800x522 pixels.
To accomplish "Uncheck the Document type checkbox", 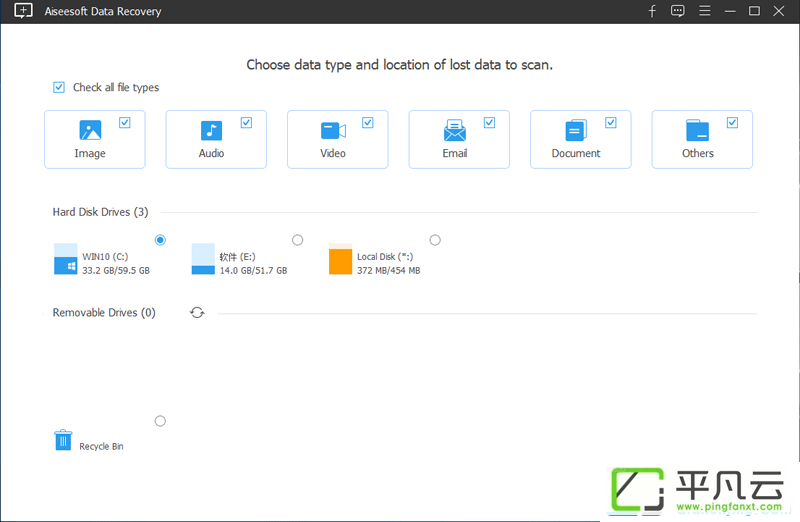I will pos(611,122).
